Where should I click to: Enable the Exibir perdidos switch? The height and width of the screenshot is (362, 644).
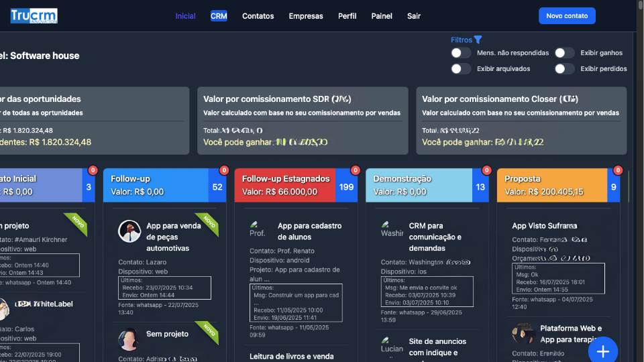pyautogui.click(x=564, y=68)
